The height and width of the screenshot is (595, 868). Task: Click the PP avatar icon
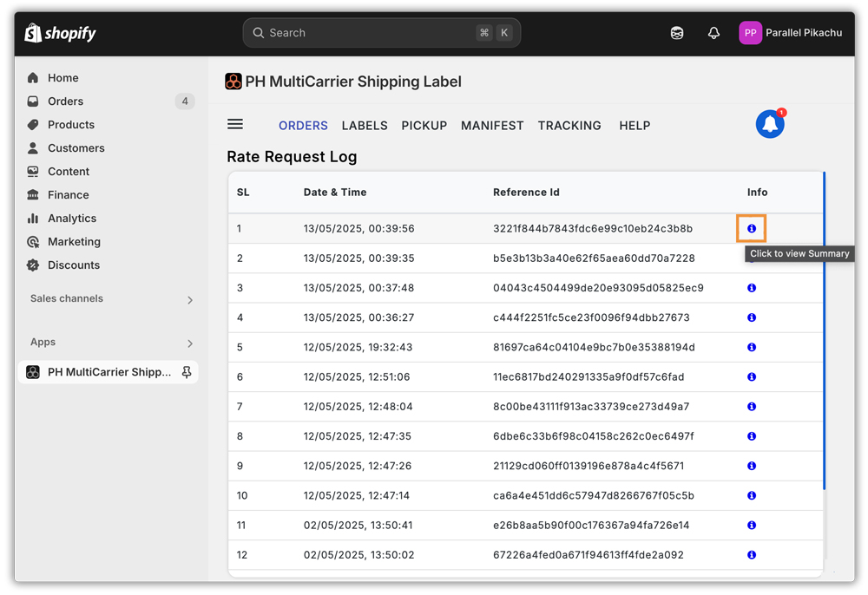coord(750,33)
